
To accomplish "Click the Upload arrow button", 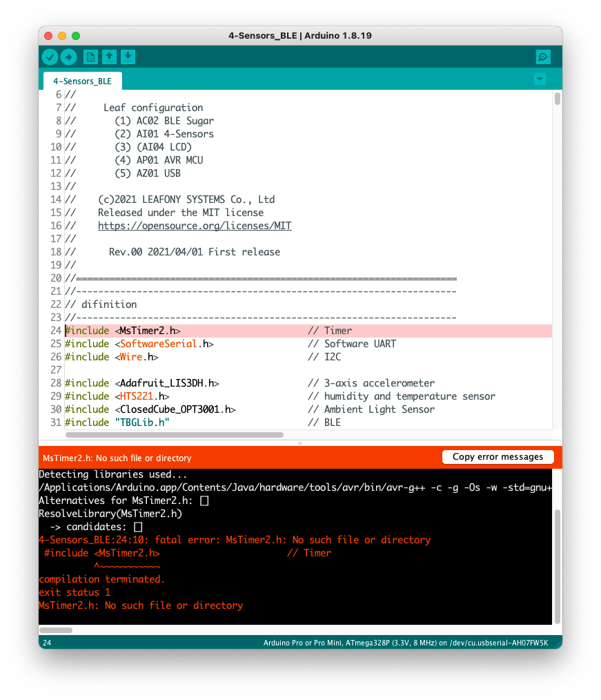I will (x=69, y=57).
